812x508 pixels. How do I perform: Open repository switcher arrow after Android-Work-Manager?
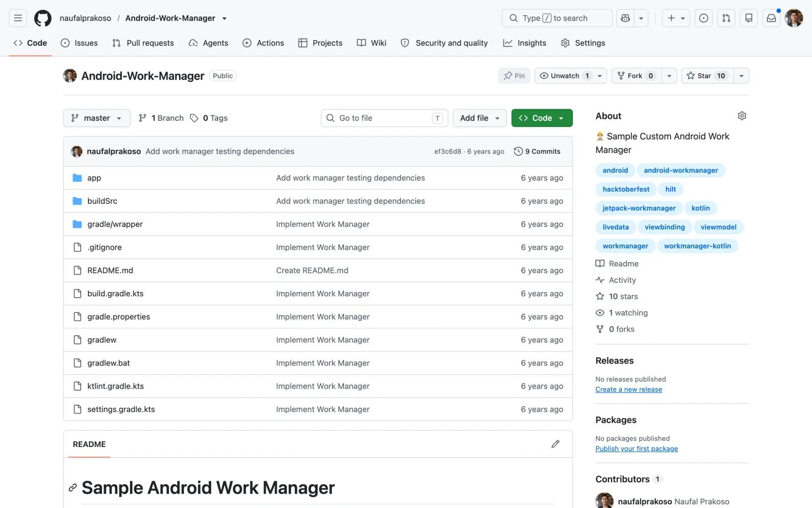coord(224,18)
